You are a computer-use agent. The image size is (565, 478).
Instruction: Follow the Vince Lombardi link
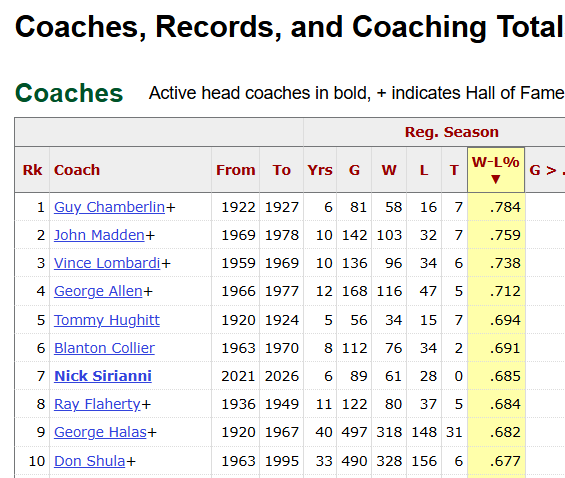coord(107,263)
